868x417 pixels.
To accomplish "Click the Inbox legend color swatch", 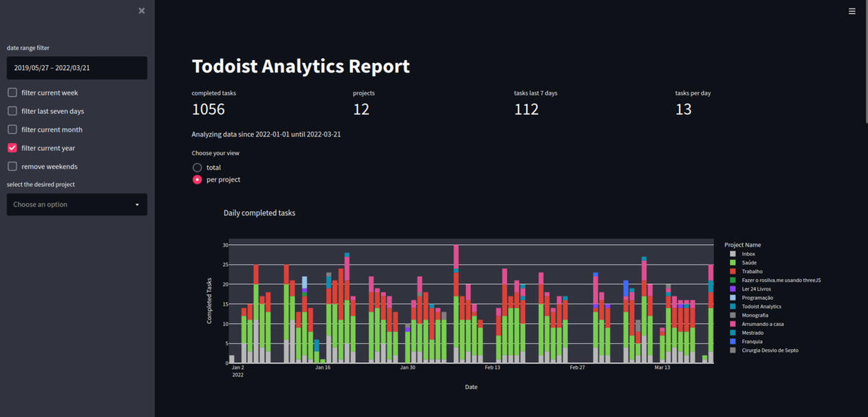I will click(x=733, y=254).
